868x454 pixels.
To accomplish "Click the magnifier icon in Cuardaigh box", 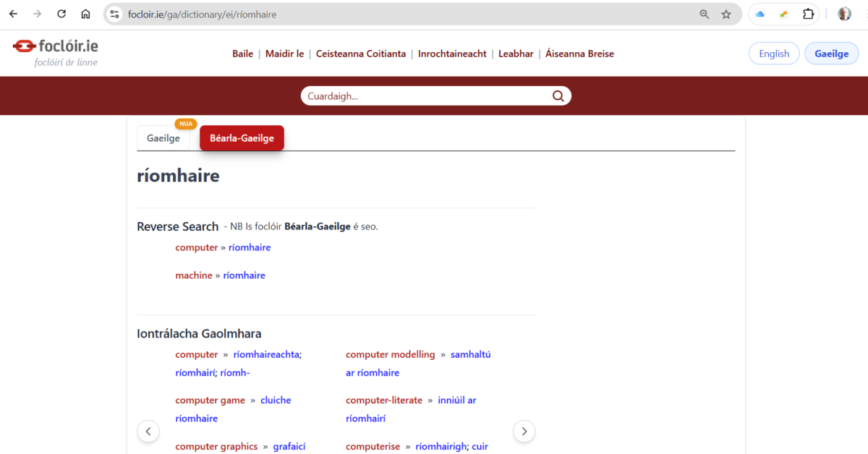I will click(x=558, y=96).
